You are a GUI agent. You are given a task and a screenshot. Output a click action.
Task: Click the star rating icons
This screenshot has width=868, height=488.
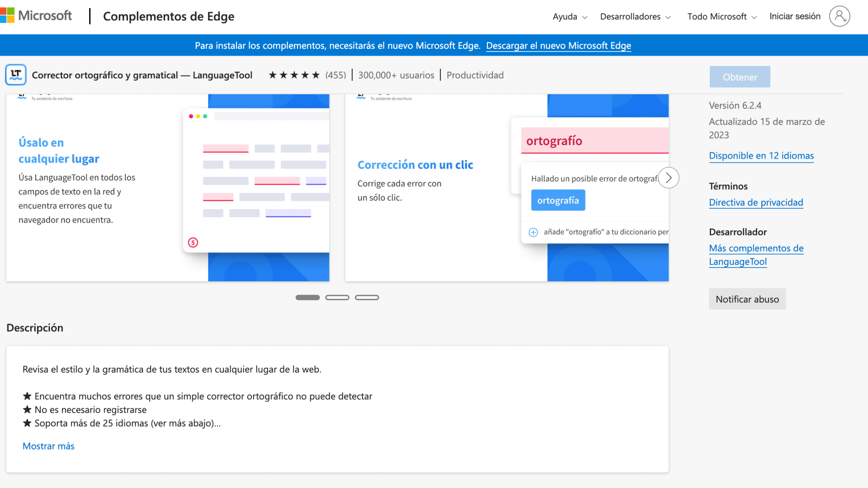294,75
